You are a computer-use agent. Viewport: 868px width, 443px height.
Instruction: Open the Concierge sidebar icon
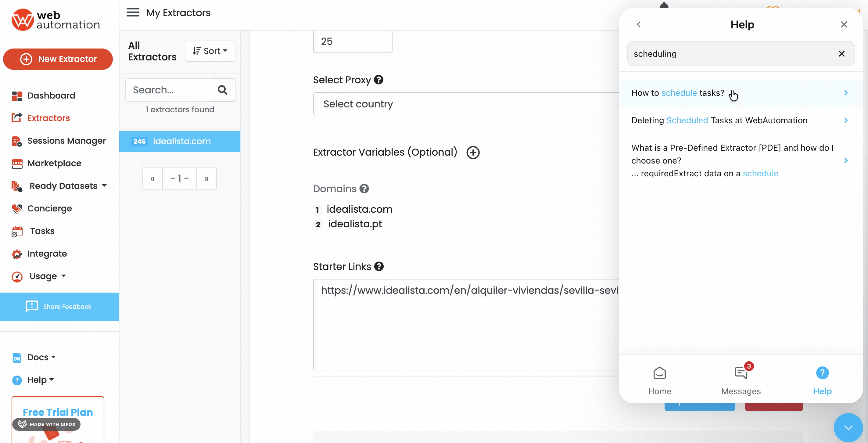pyautogui.click(x=17, y=208)
